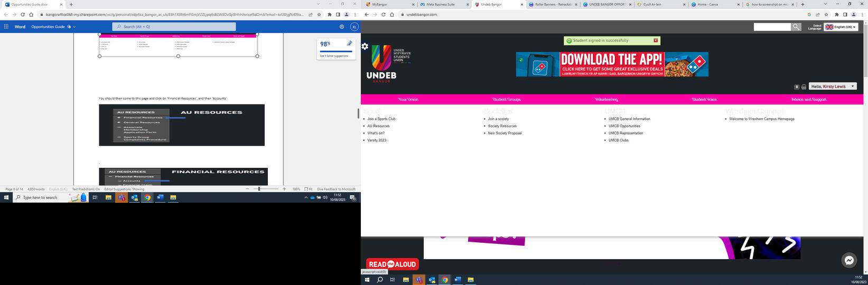This screenshot has width=868, height=285.
Task: Click the Society Resources link
Action: tap(502, 126)
